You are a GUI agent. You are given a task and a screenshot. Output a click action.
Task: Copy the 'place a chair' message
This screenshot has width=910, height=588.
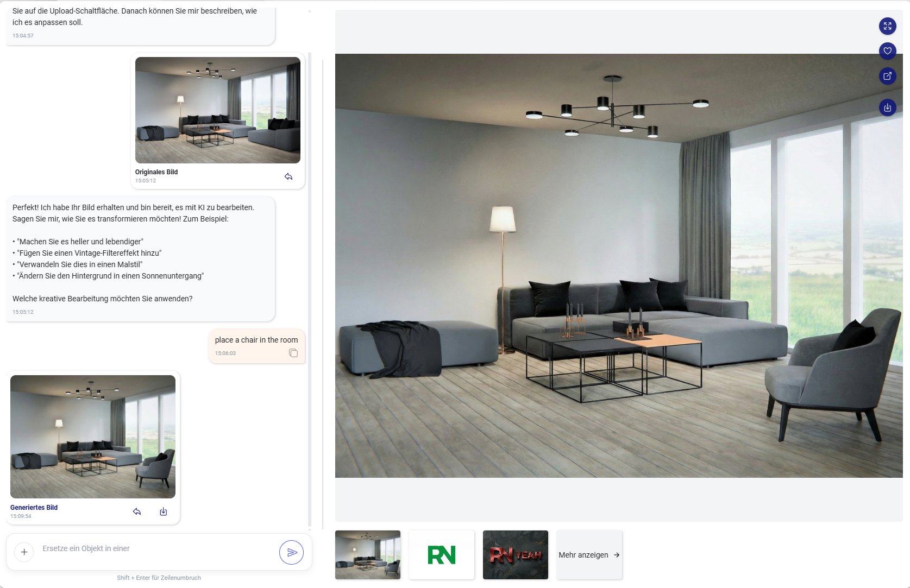[x=293, y=353]
